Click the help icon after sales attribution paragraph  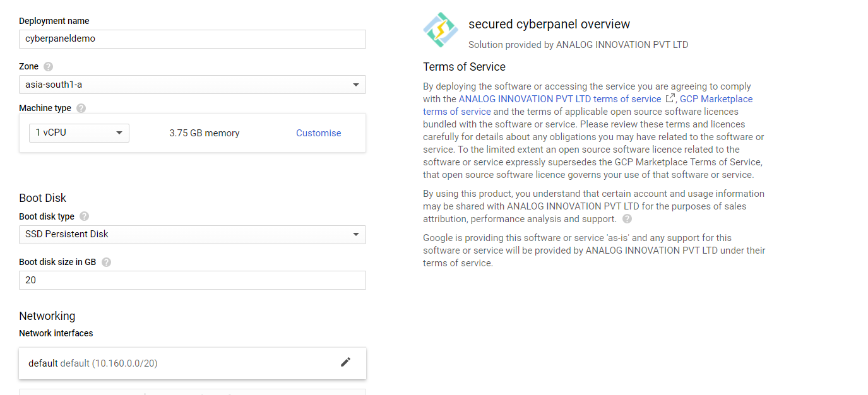pos(627,219)
